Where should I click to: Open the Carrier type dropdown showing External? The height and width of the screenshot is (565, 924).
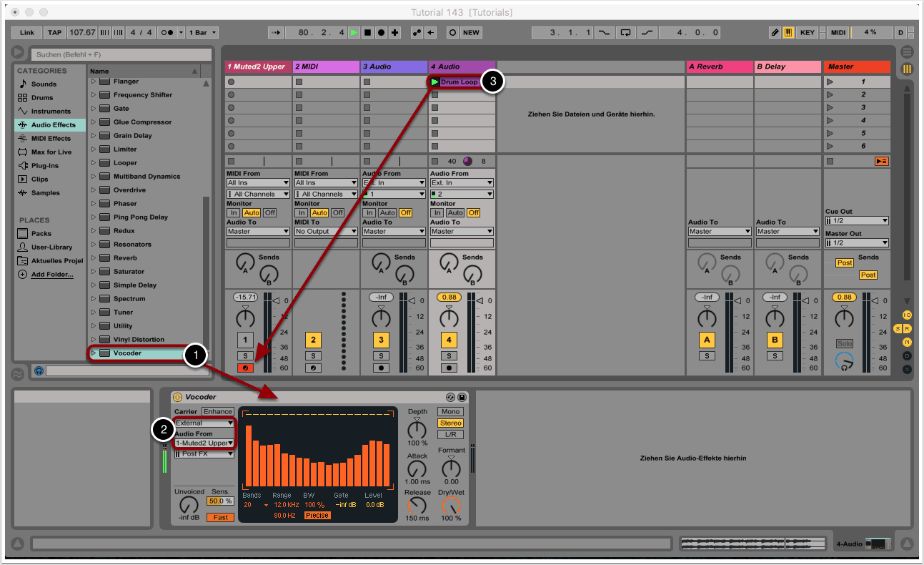[x=204, y=423]
